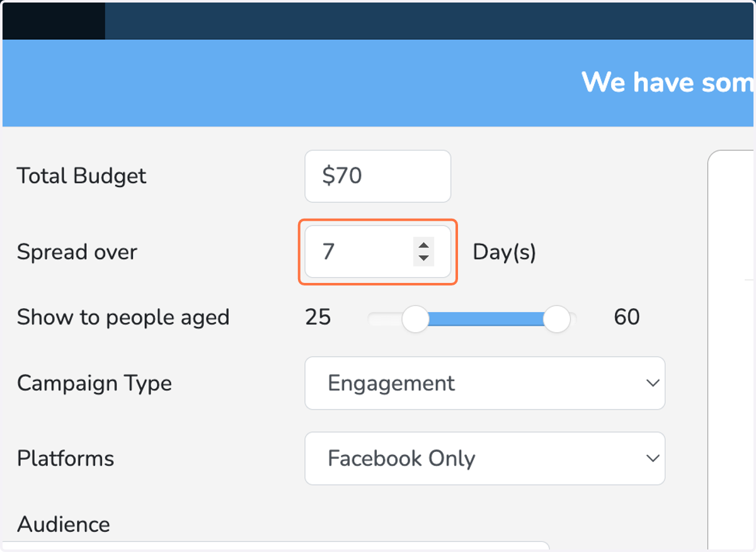Click the minimum age value 25
The height and width of the screenshot is (552, 756).
[x=318, y=317]
